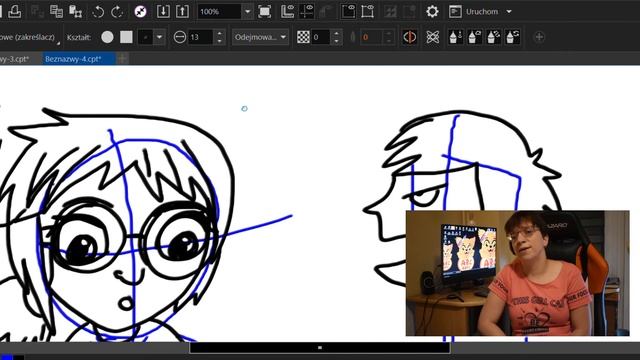Toggle the Show Guidelines button

307,11
